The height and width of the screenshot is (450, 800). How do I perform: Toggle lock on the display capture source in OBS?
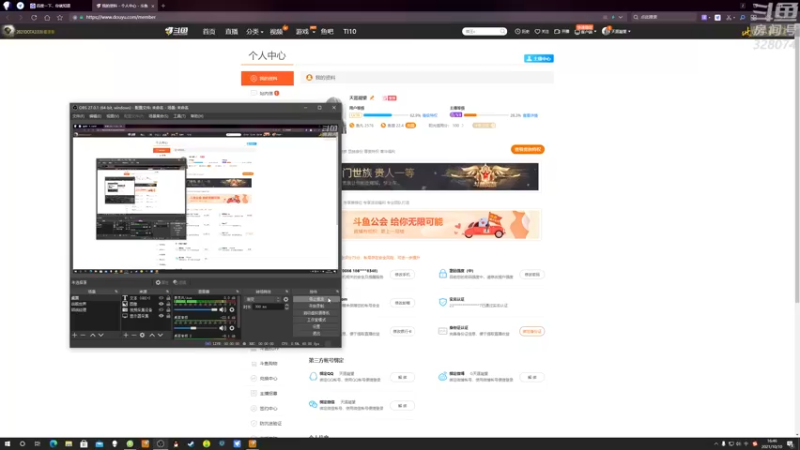pos(168,316)
